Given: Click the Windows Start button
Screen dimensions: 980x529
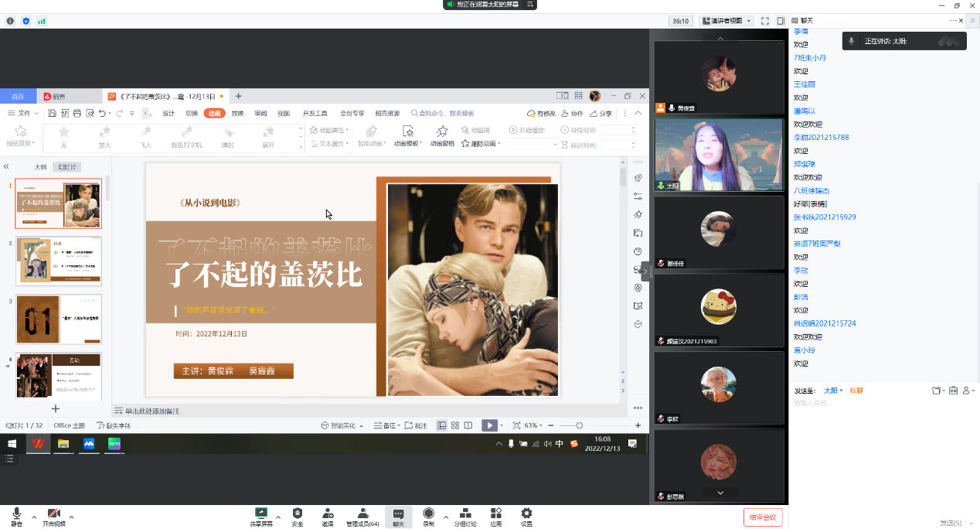Looking at the screenshot, I should click(x=12, y=444).
